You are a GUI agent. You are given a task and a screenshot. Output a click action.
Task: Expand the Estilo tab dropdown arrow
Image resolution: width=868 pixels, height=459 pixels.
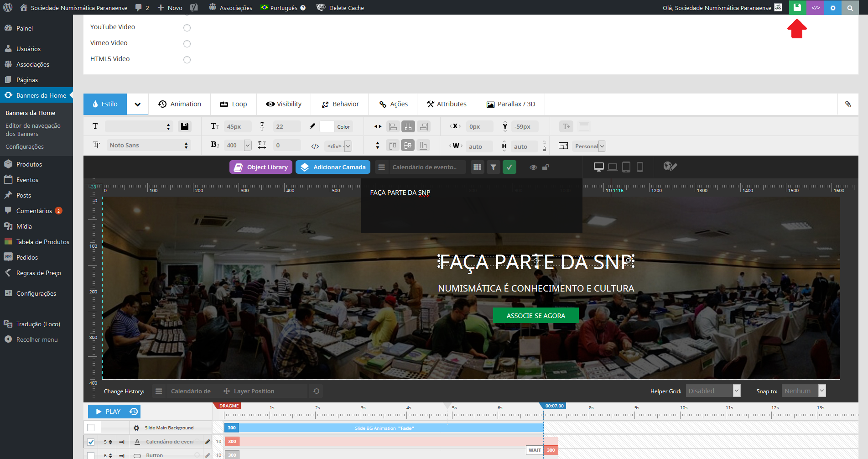pos(137,104)
